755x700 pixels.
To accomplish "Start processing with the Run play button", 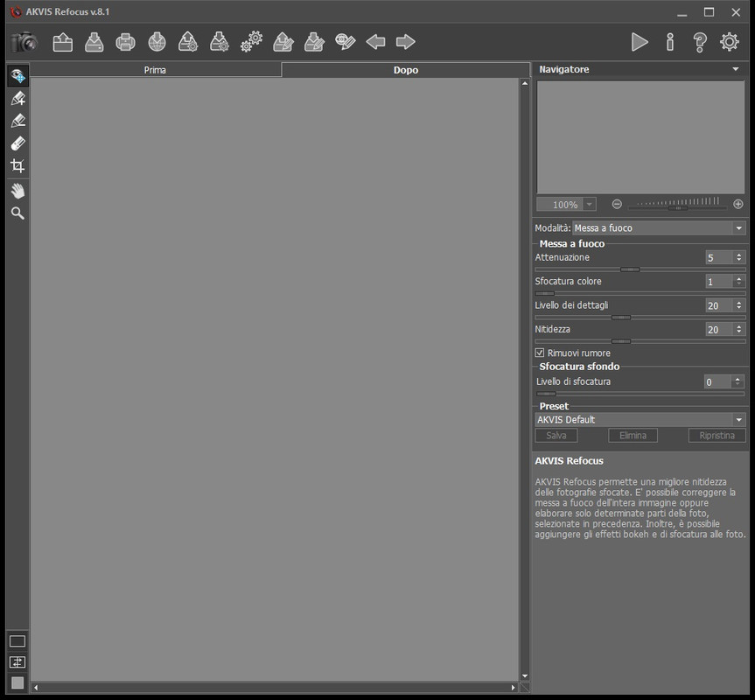I will [x=640, y=42].
